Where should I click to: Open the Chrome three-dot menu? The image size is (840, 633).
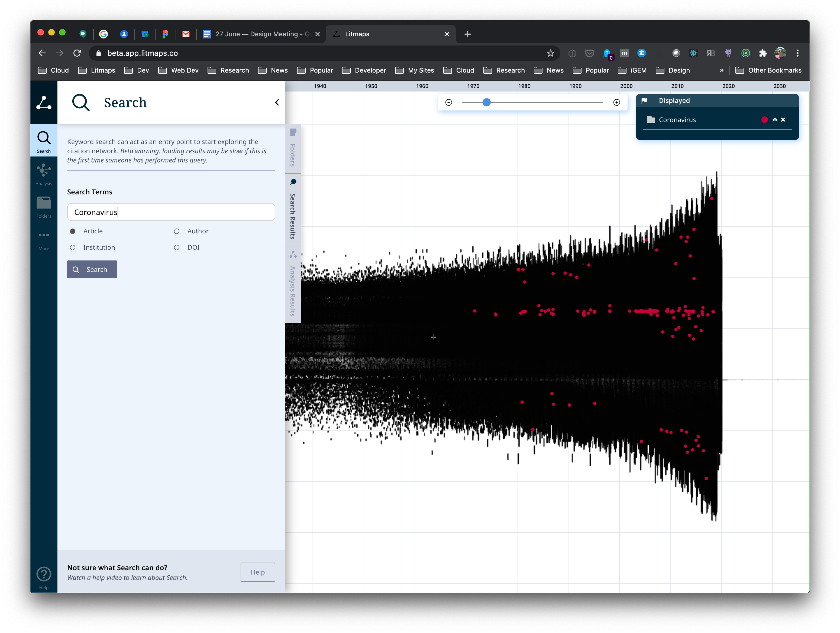click(797, 53)
